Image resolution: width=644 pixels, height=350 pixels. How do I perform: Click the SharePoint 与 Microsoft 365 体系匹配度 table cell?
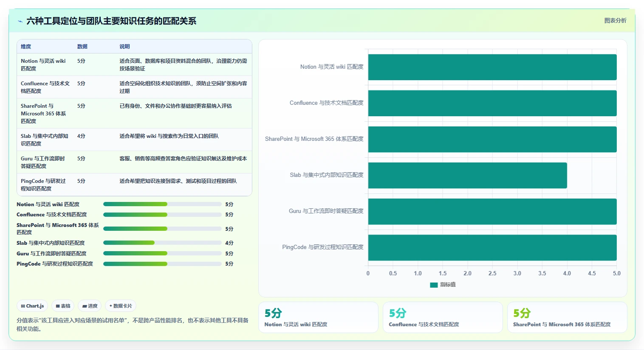click(x=45, y=113)
